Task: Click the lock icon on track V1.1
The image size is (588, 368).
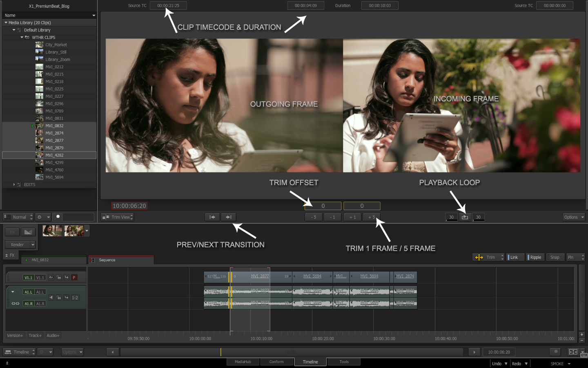Action: pyautogui.click(x=59, y=277)
